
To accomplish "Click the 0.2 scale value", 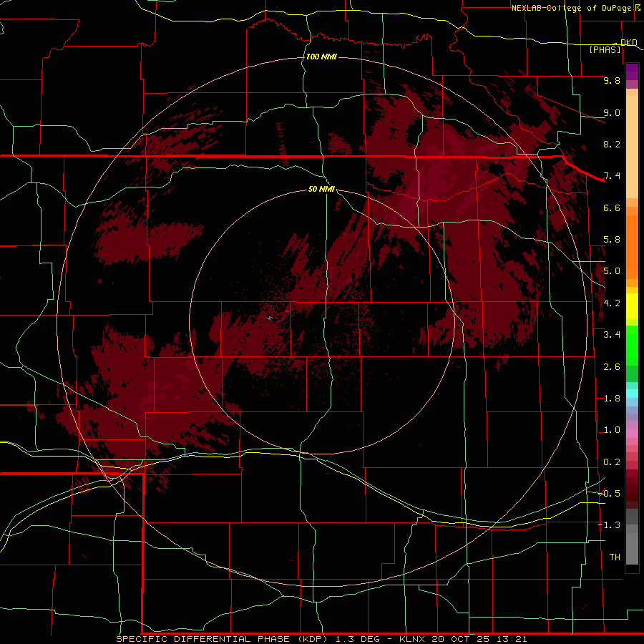I will click(612, 462).
